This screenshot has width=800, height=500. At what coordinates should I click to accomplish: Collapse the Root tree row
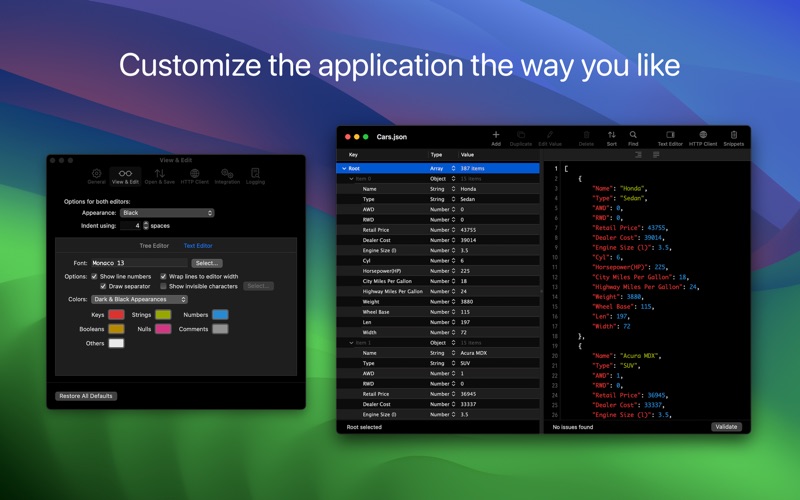(344, 168)
